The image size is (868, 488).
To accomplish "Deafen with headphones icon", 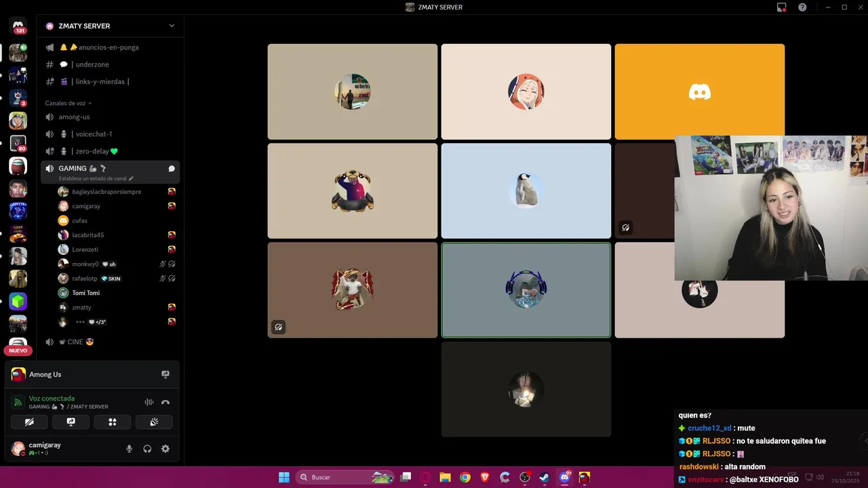I will [x=147, y=449].
